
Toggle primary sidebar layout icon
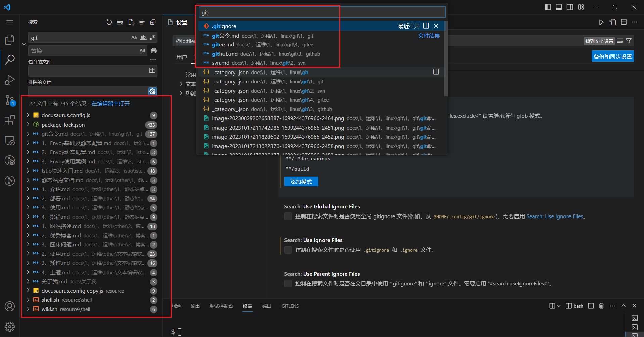(x=548, y=7)
